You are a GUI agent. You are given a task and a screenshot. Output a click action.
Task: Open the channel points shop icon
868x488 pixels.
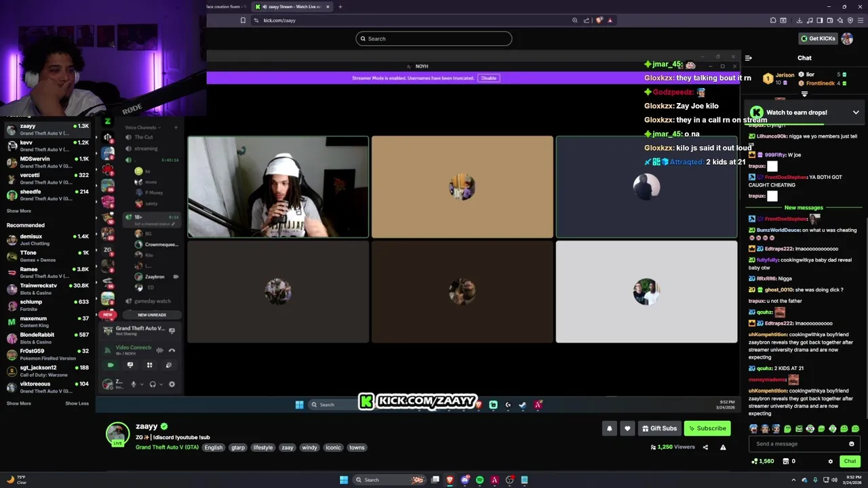pyautogui.click(x=786, y=462)
